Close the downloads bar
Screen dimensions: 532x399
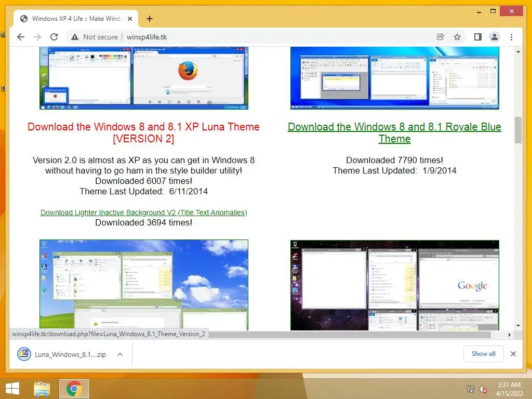513,354
